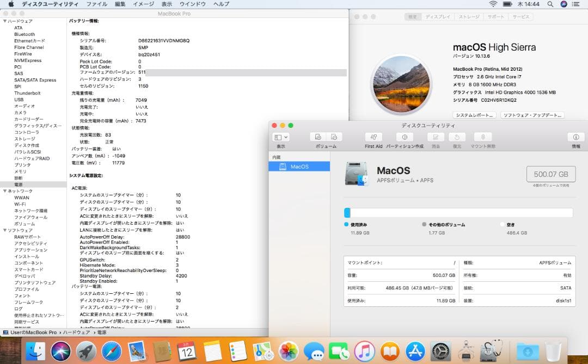Open Launchpad rocket icon in Dock
The image size is (588, 364).
(x=86, y=351)
